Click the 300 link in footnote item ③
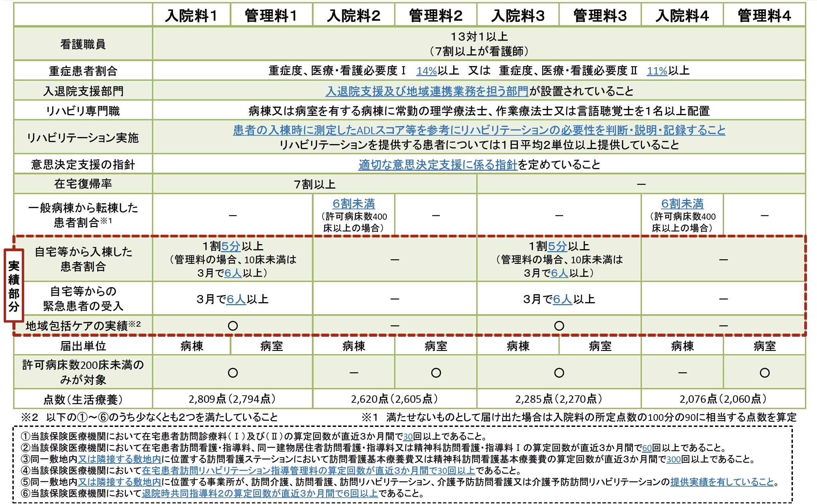Screen dimensions: 817x504 [673, 459]
